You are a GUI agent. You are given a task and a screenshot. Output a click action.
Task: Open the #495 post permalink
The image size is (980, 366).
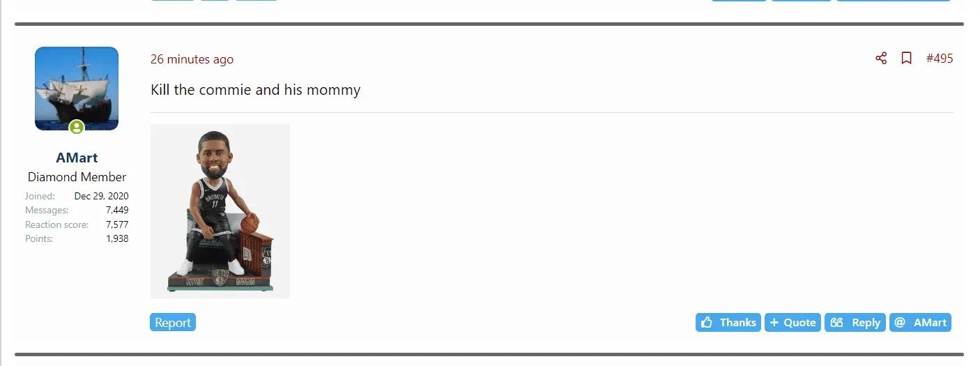[939, 59]
